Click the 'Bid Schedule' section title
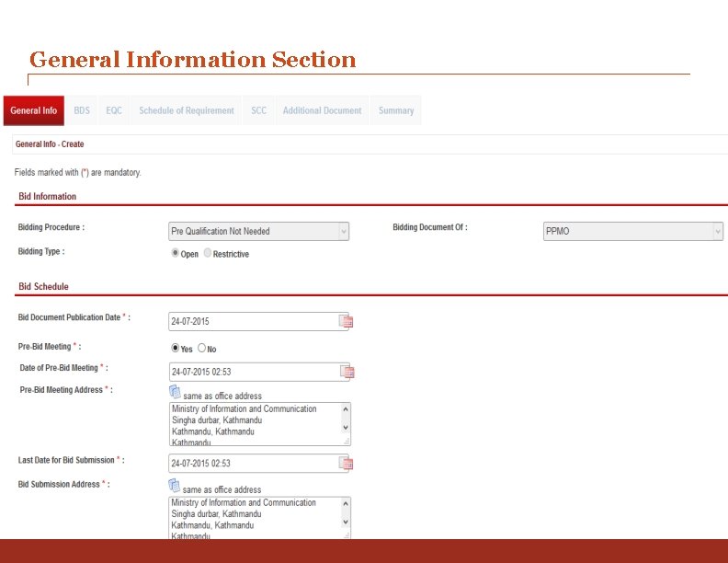Image resolution: width=728 pixels, height=563 pixels. [43, 286]
